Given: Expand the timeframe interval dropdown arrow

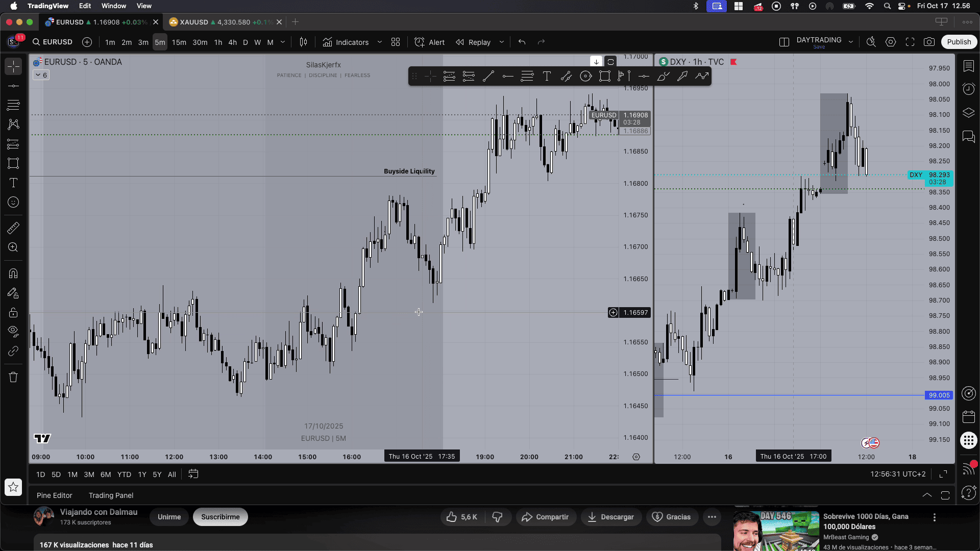Looking at the screenshot, I should pos(283,42).
